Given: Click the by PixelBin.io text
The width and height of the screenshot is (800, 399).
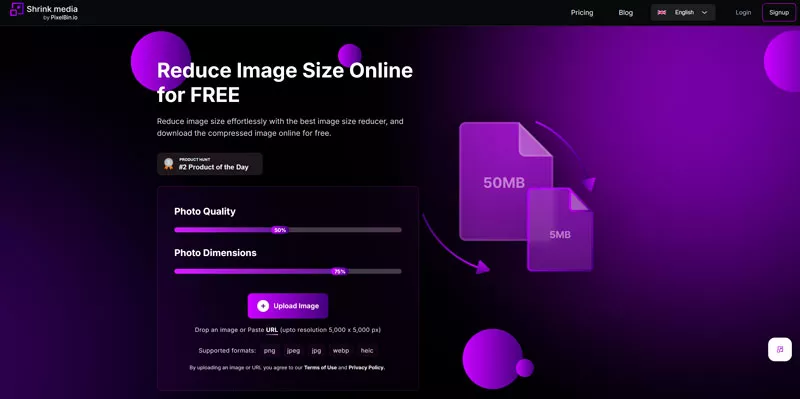Looking at the screenshot, I should (x=60, y=17).
